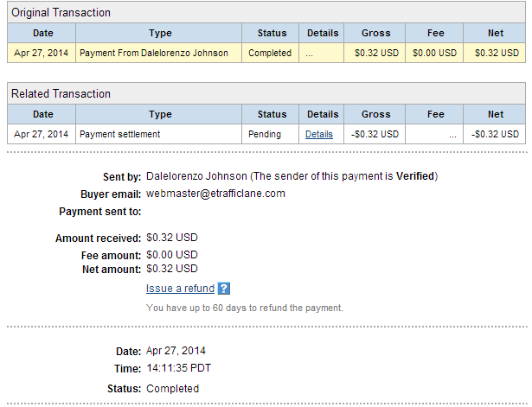The image size is (532, 407).
Task: Click the Pending status cell
Action: (271, 134)
